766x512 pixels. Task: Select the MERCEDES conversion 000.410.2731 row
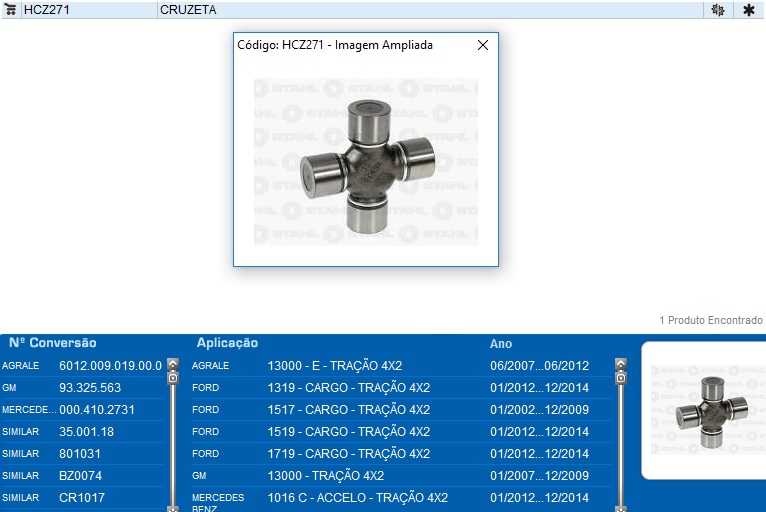point(83,410)
